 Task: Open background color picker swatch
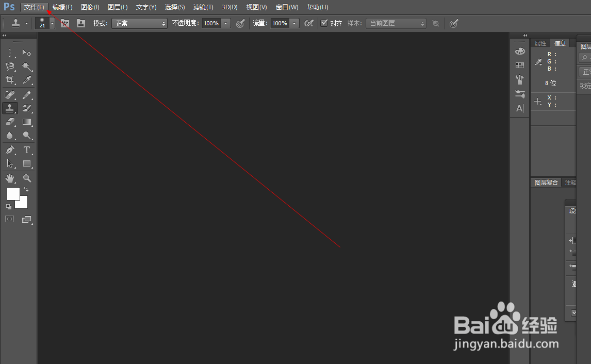coord(23,204)
